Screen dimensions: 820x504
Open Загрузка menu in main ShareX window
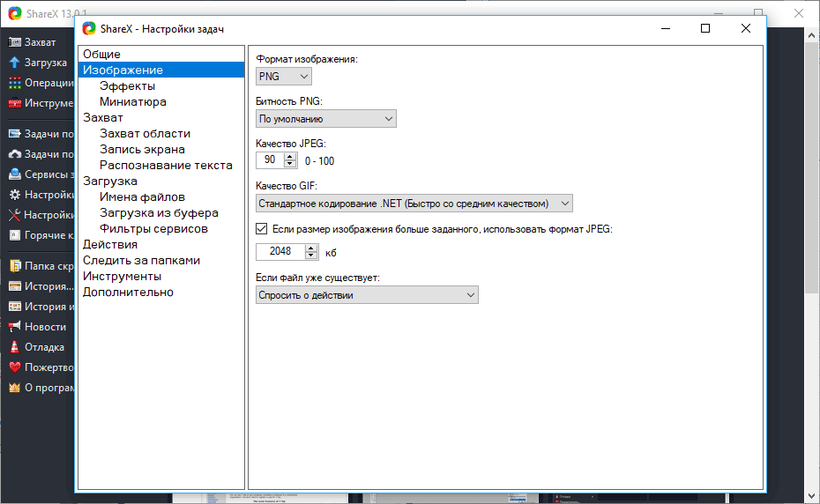point(46,63)
